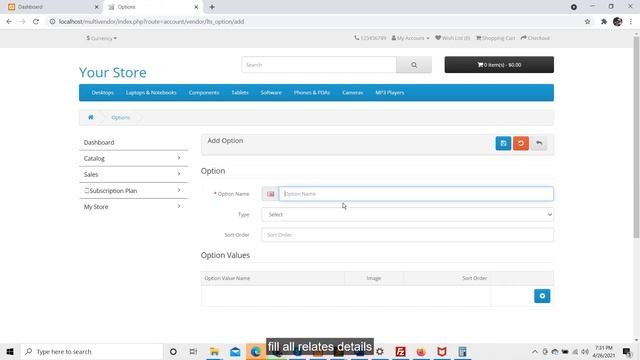Open File Explorer from the taskbar
The image size is (640, 360).
(x=214, y=351)
